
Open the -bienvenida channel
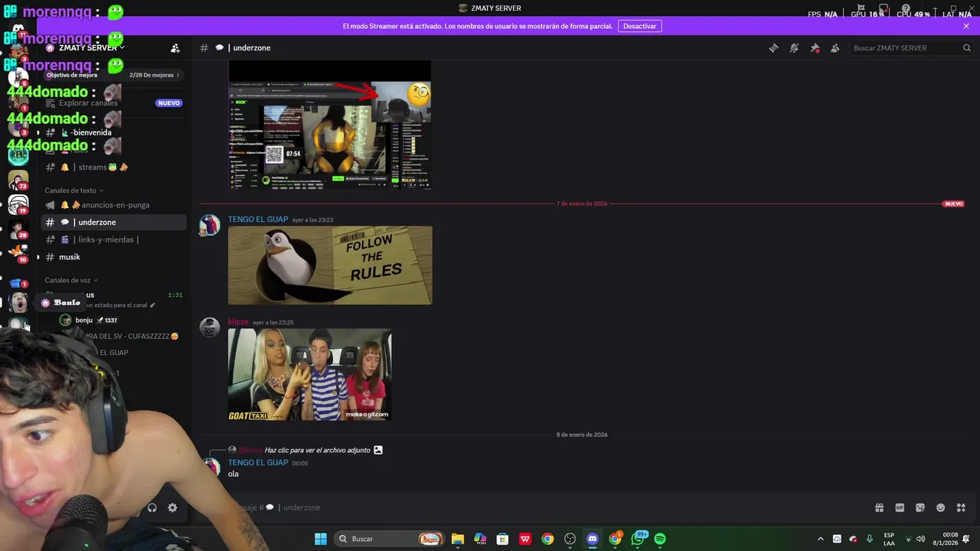pos(113,132)
